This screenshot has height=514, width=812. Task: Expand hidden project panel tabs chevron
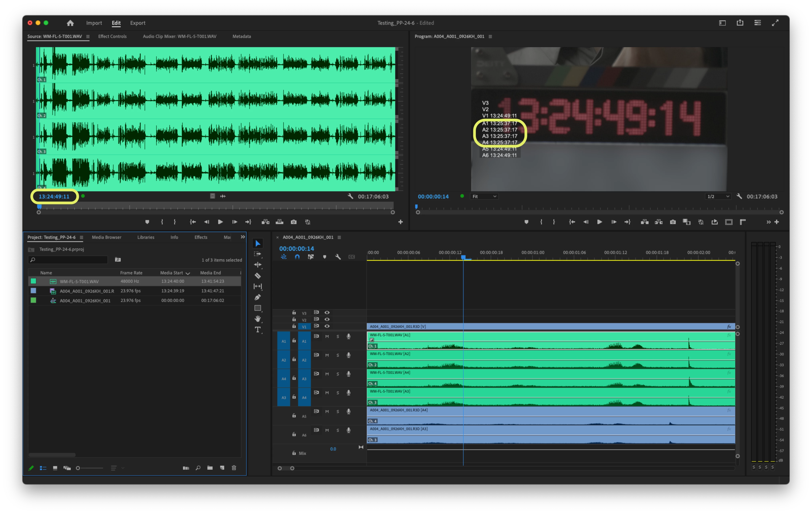point(242,237)
